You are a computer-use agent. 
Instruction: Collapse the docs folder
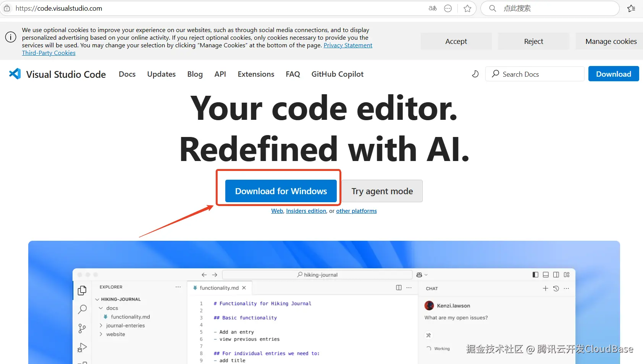click(101, 308)
